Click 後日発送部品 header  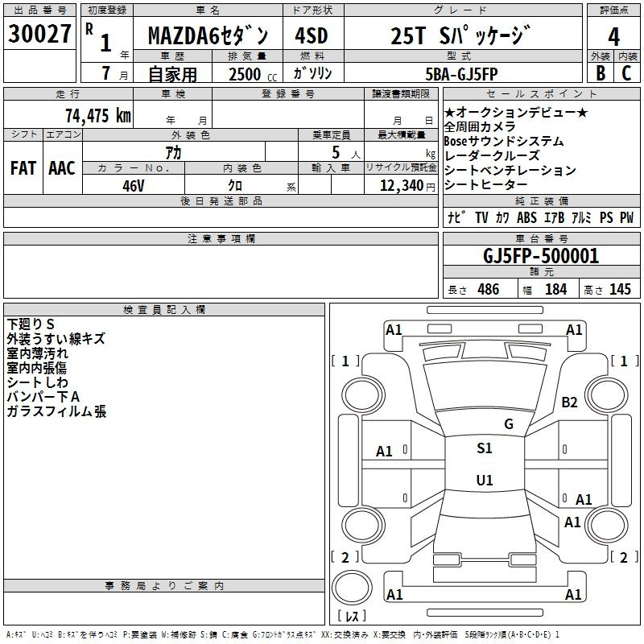(221, 200)
